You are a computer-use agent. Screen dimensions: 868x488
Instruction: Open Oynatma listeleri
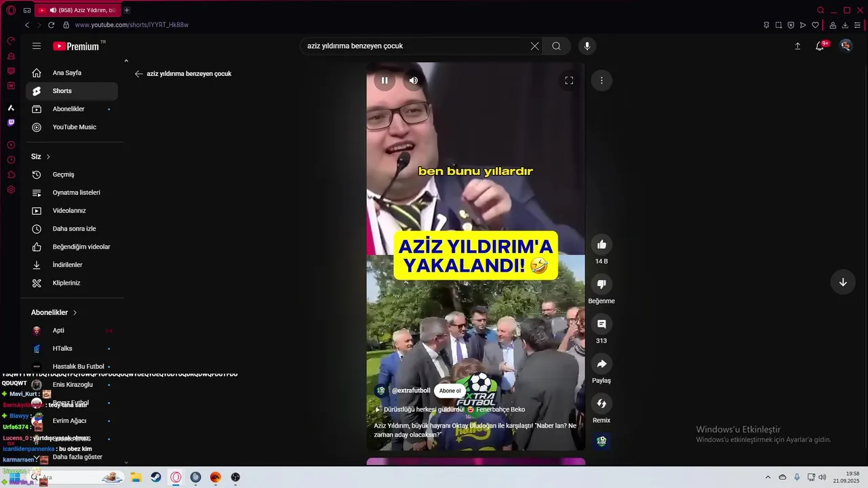tap(71, 192)
